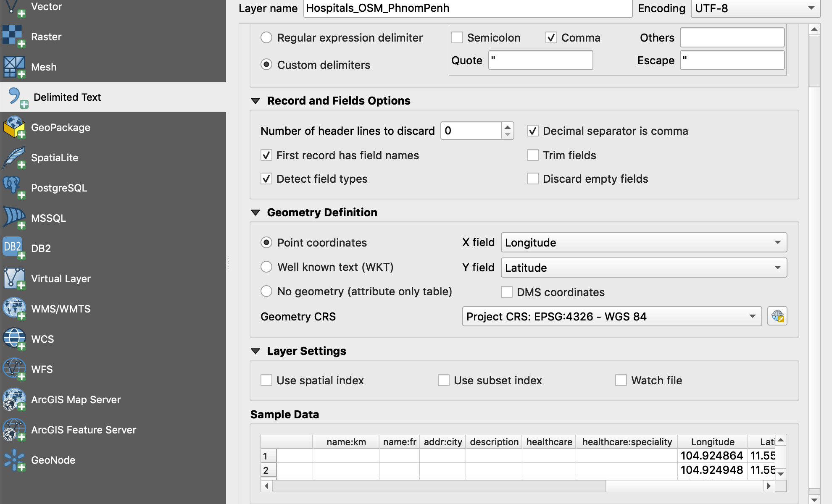This screenshot has height=504, width=832.
Task: Open the X field Longitude dropdown
Action: tap(644, 242)
